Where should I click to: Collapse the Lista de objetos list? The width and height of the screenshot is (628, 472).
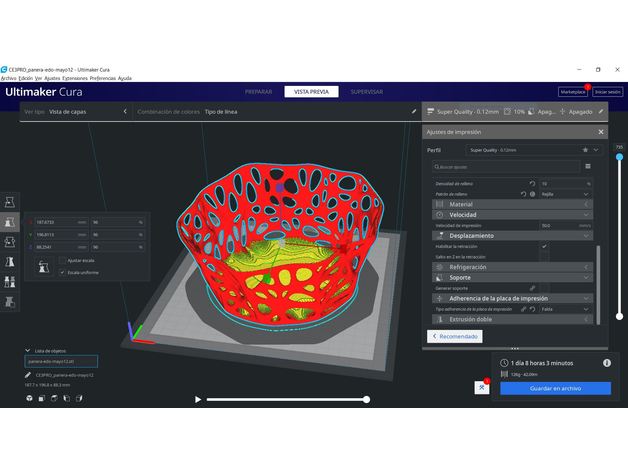(28, 350)
